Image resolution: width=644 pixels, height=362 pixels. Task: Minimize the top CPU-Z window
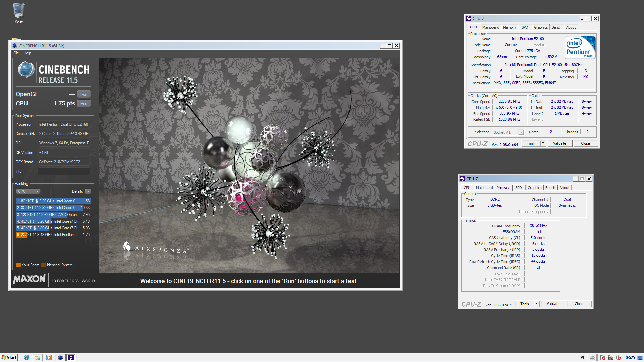pos(582,19)
